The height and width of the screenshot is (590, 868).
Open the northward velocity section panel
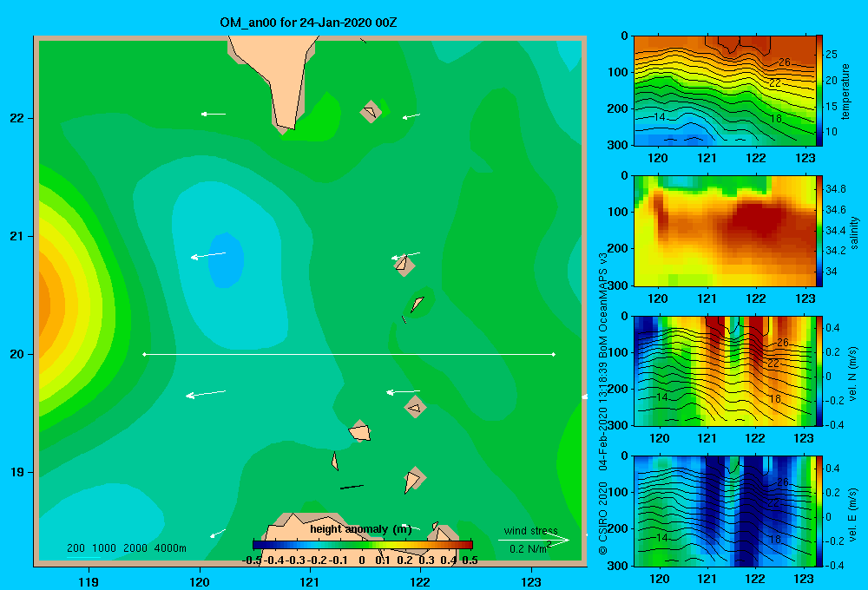click(x=725, y=370)
